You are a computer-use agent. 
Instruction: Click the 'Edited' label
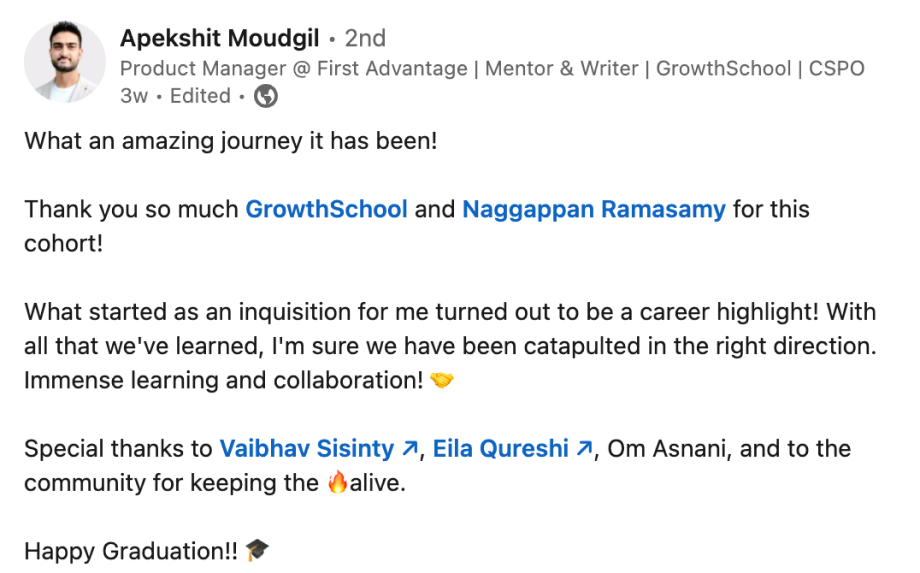click(200, 97)
